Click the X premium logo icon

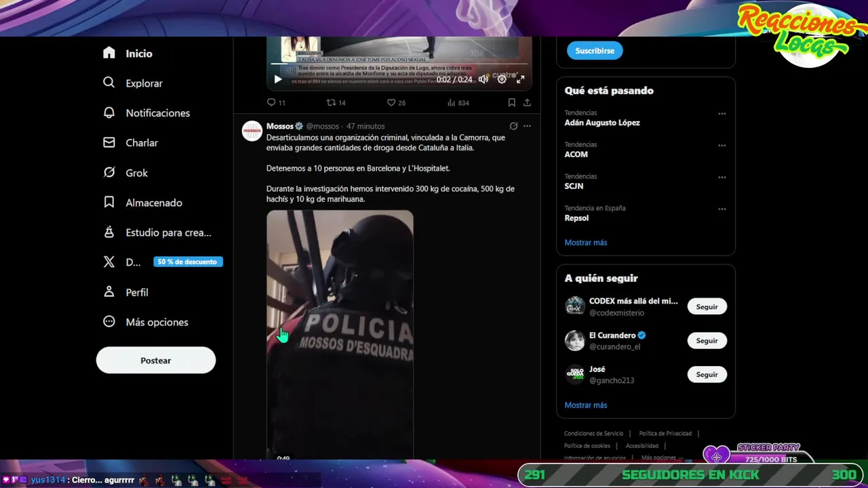109,262
